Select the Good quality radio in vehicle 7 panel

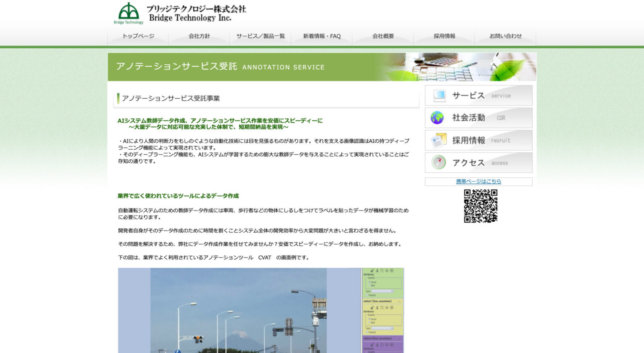(369, 319)
